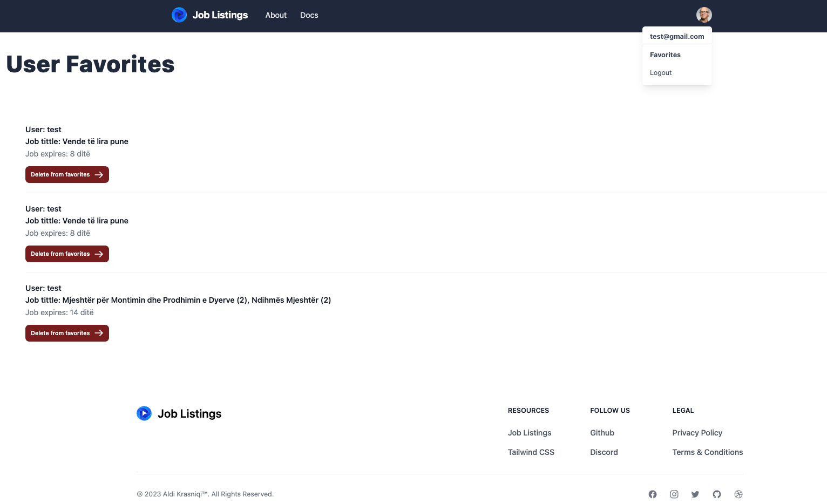Open the About page in navbar
This screenshot has width=827, height=504.
(x=276, y=15)
